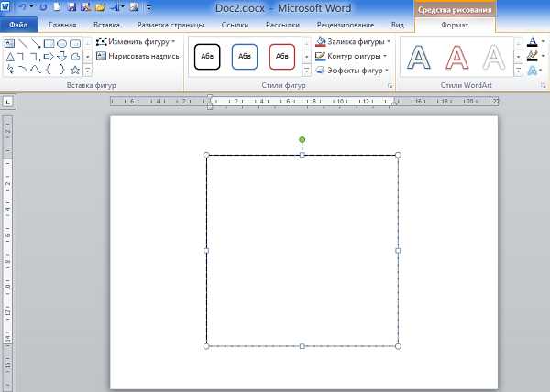Viewport: 550px width, 392px height.
Task: Click the tab stop selector by ruler
Action: 8,102
